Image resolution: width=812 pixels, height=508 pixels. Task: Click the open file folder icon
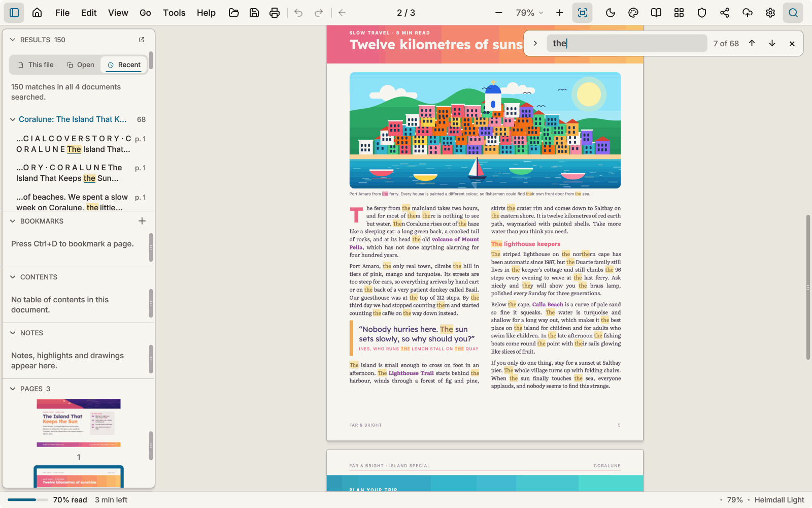coord(234,13)
